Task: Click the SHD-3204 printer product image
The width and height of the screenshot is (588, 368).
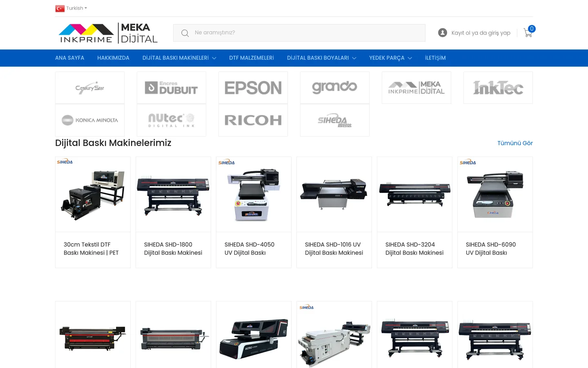Action: click(414, 195)
